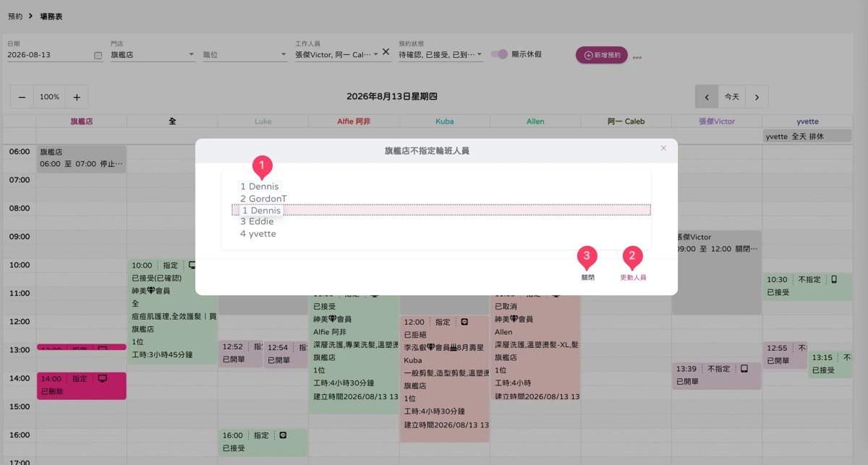Open the 14:00 已刪除 appointment
868x465 pixels.
point(82,385)
